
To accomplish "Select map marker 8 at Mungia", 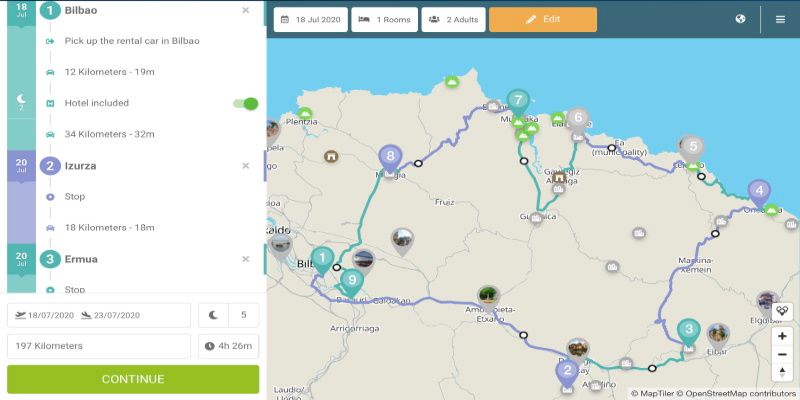I will tap(390, 159).
